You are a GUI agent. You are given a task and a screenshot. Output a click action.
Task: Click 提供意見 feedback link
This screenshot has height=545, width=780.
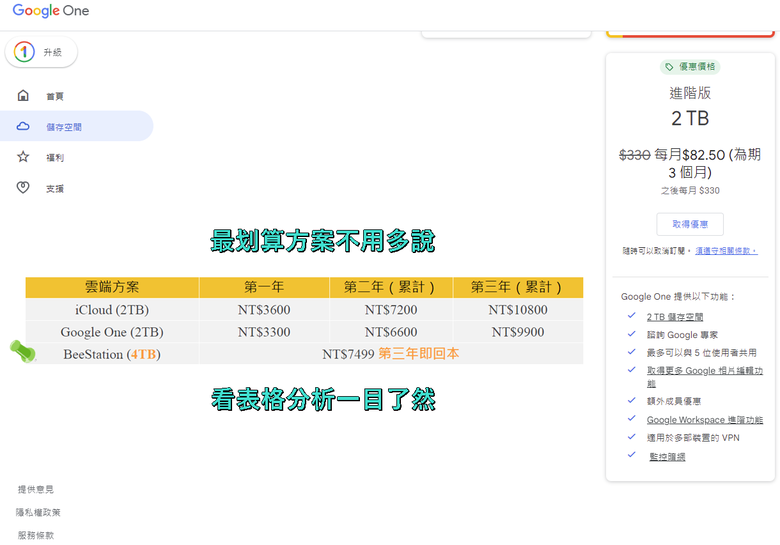[x=36, y=489]
